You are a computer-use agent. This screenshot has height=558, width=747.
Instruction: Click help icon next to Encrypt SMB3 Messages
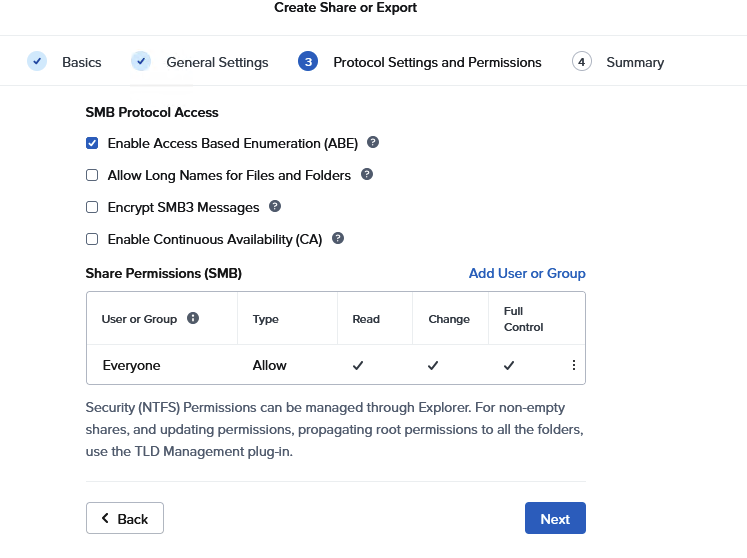point(275,207)
